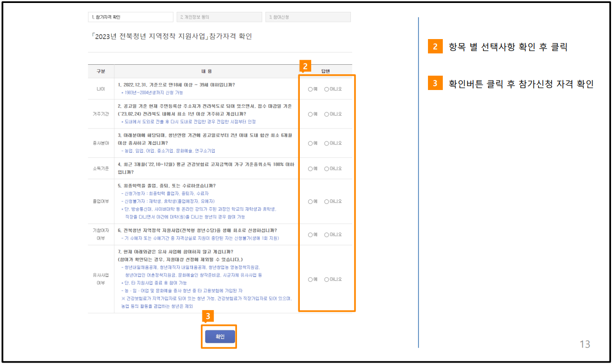Screen dimensions: 613x364
Task: Select "아니오" for the 졸업여부 question
Action: 327,201
